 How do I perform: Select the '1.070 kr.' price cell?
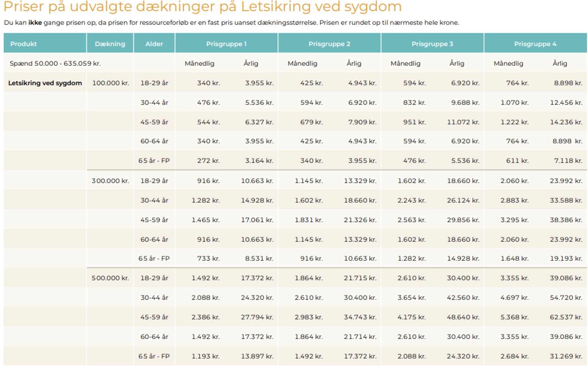(x=514, y=103)
